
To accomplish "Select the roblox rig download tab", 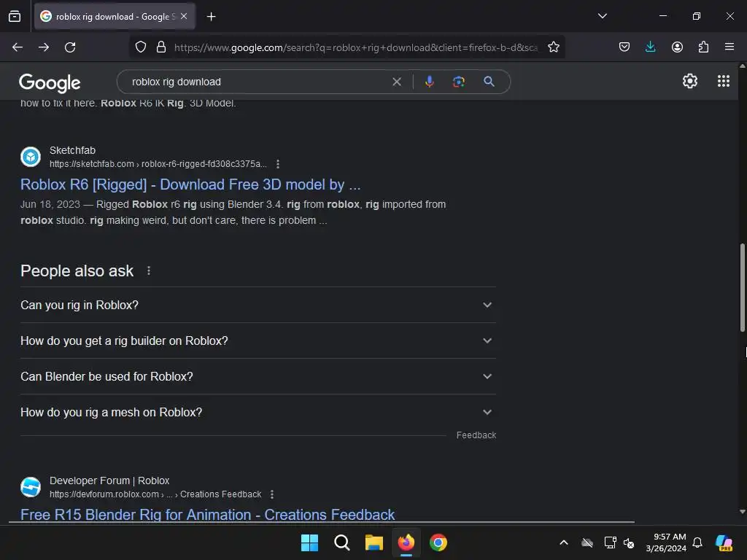I will [115, 16].
